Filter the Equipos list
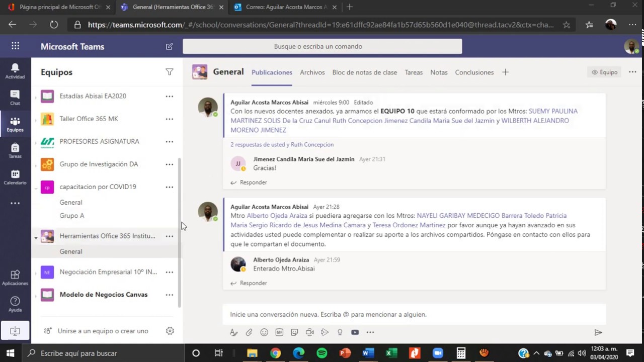Viewport: 644px width, 362px height. pyautogui.click(x=170, y=72)
